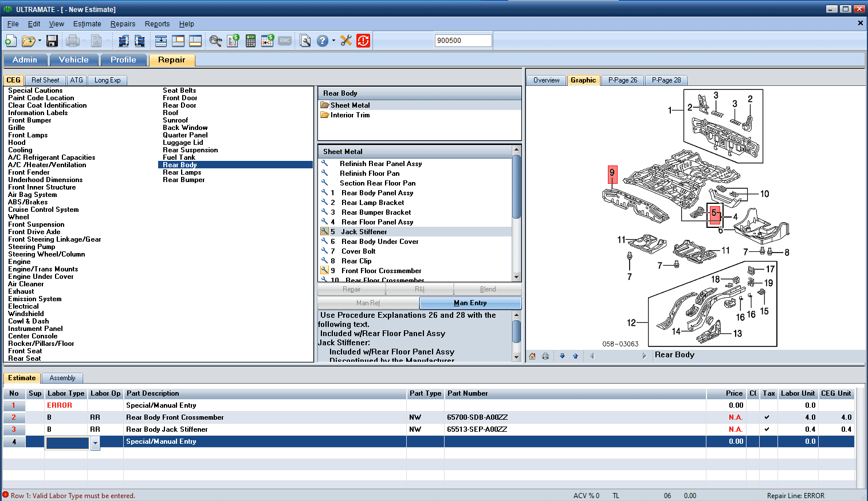Click the home icon below the Rear Body diagram
Screen dimensions: 868x501
click(x=532, y=356)
